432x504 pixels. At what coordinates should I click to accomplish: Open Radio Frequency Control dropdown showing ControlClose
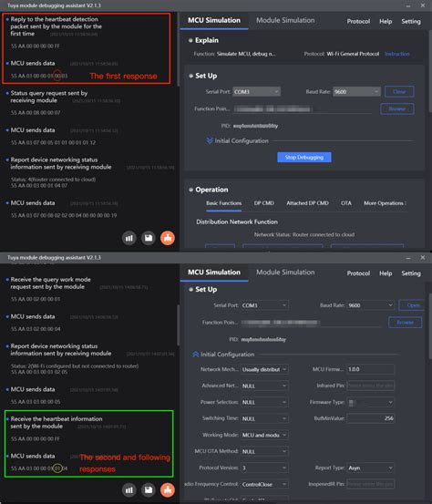[x=264, y=484]
